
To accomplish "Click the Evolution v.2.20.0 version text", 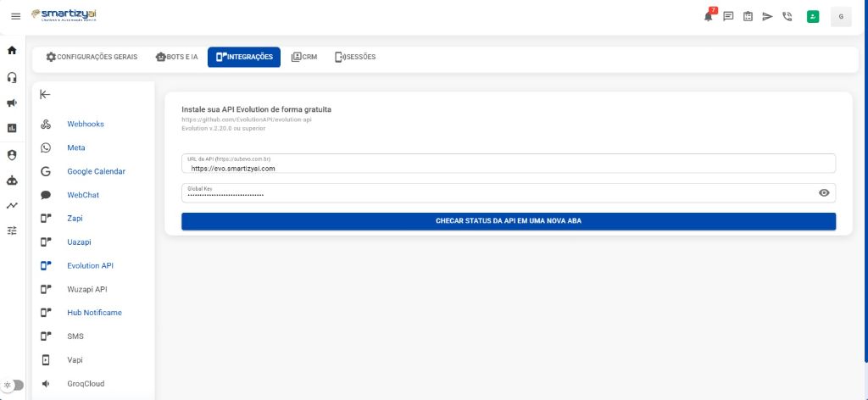I will pyautogui.click(x=223, y=128).
